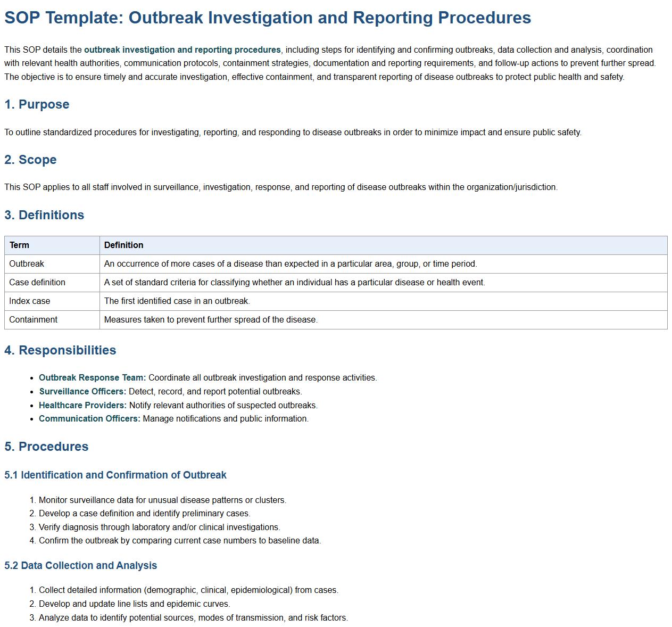672x627 pixels.
Task: Click the '3. Definitions' heading
Action: point(44,215)
